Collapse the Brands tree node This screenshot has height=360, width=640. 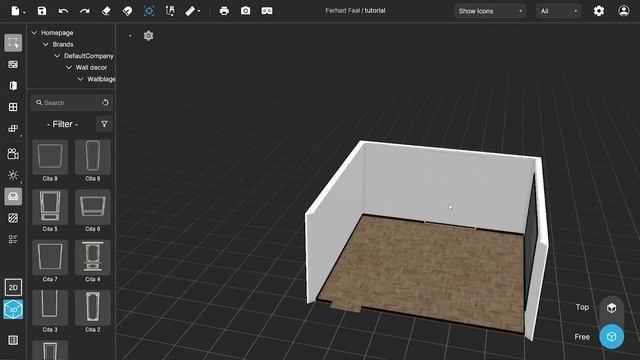(46, 44)
